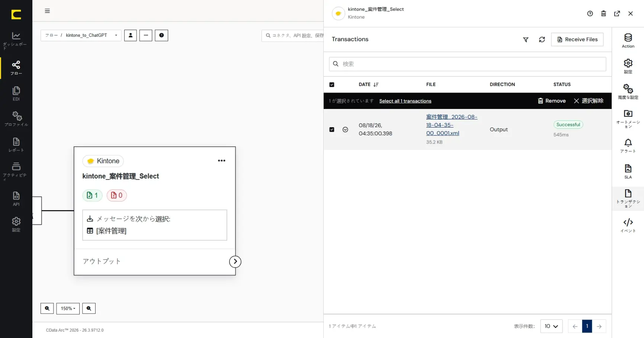Viewport: 644px width, 338px height.
Task: Open the 表示件数 page size dropdown 10
Action: 551,326
